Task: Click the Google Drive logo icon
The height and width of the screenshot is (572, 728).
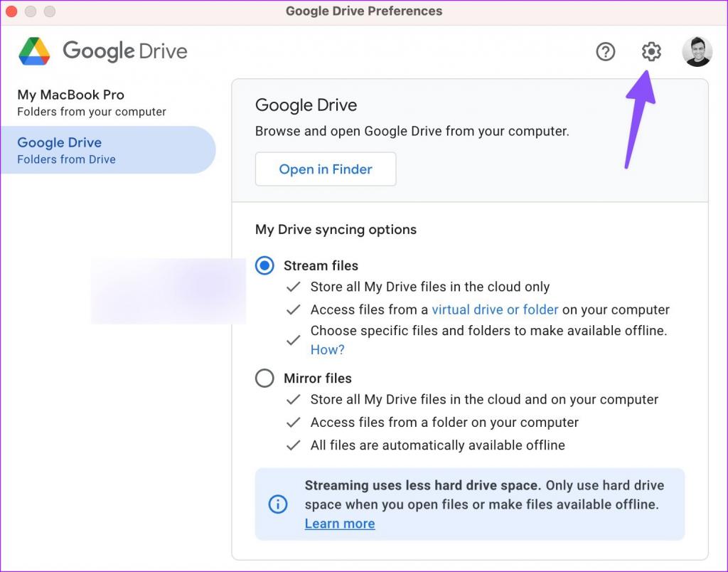Action: (x=34, y=51)
